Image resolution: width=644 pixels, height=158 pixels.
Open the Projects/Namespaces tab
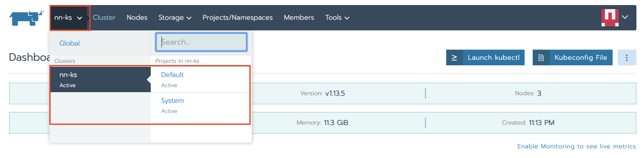click(x=238, y=17)
